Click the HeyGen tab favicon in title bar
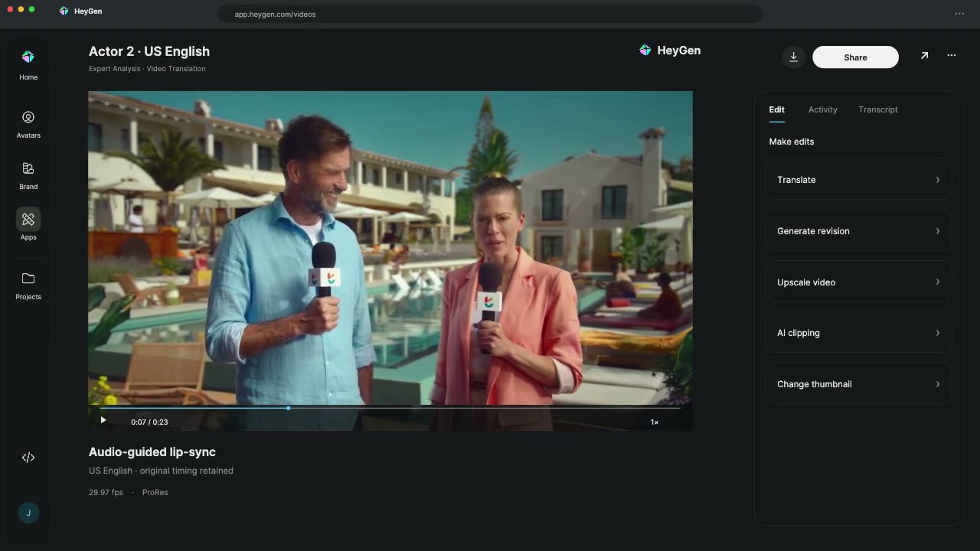The width and height of the screenshot is (980, 551). pyautogui.click(x=64, y=11)
